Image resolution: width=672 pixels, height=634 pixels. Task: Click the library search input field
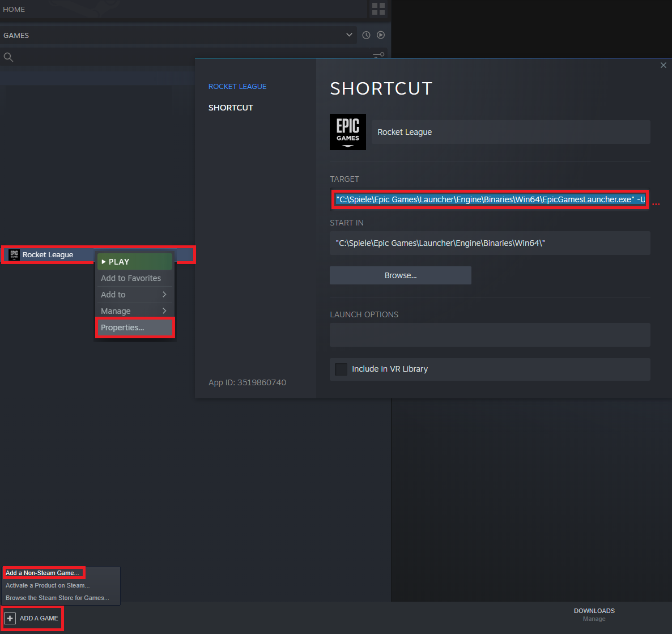(x=193, y=57)
